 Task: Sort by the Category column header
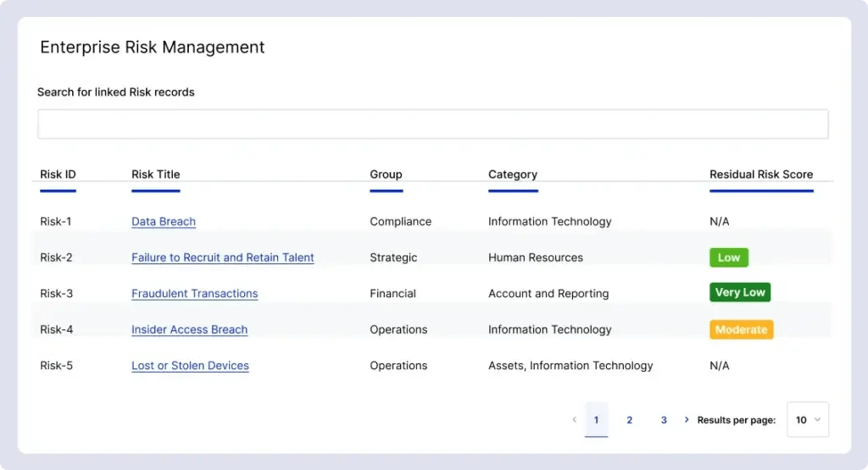512,174
